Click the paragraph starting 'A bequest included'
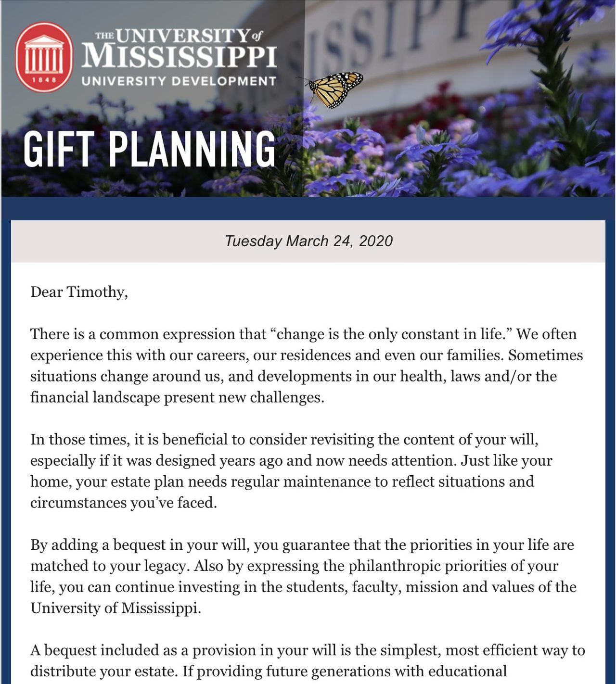The width and height of the screenshot is (616, 684). tap(308, 660)
